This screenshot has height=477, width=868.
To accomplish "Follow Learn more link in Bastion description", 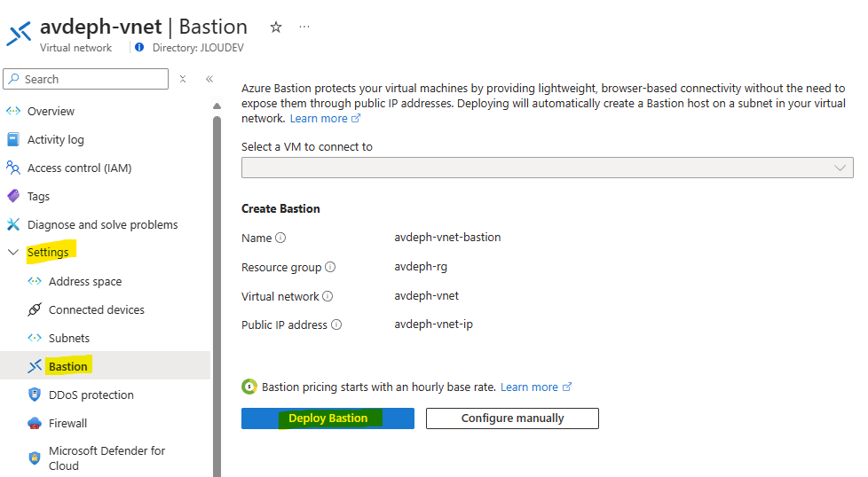I will 325,118.
